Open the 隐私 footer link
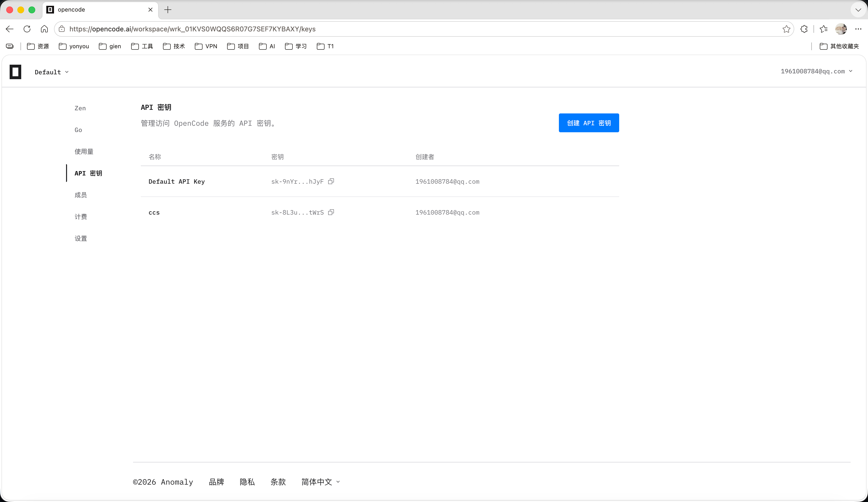This screenshot has width=868, height=502. (247, 482)
